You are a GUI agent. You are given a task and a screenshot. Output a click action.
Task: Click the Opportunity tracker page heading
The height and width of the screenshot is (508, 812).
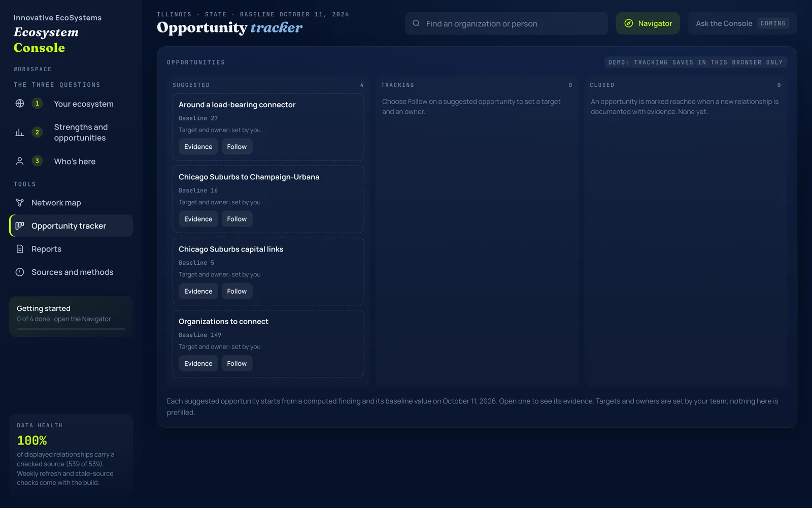click(x=230, y=27)
